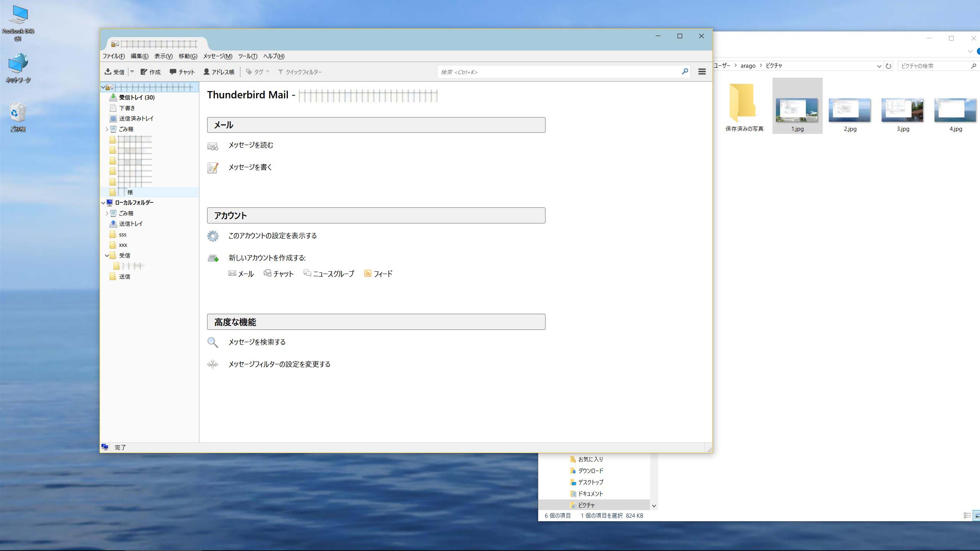Viewport: 980px width, 551px height.
Task: Open the タグ dropdown
Action: coord(258,72)
